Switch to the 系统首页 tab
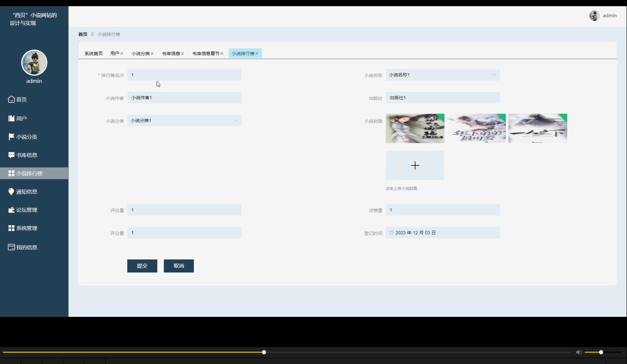Screen dimensions: 627x364 coord(93,53)
